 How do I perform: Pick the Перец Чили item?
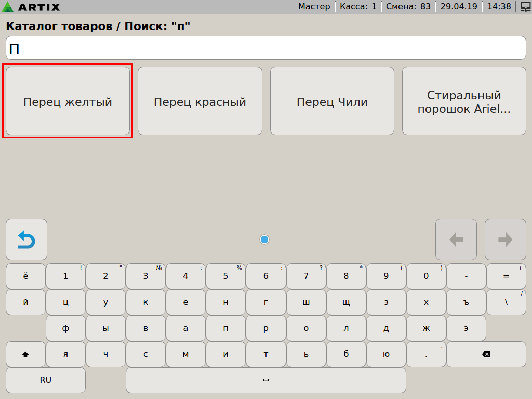coord(332,101)
